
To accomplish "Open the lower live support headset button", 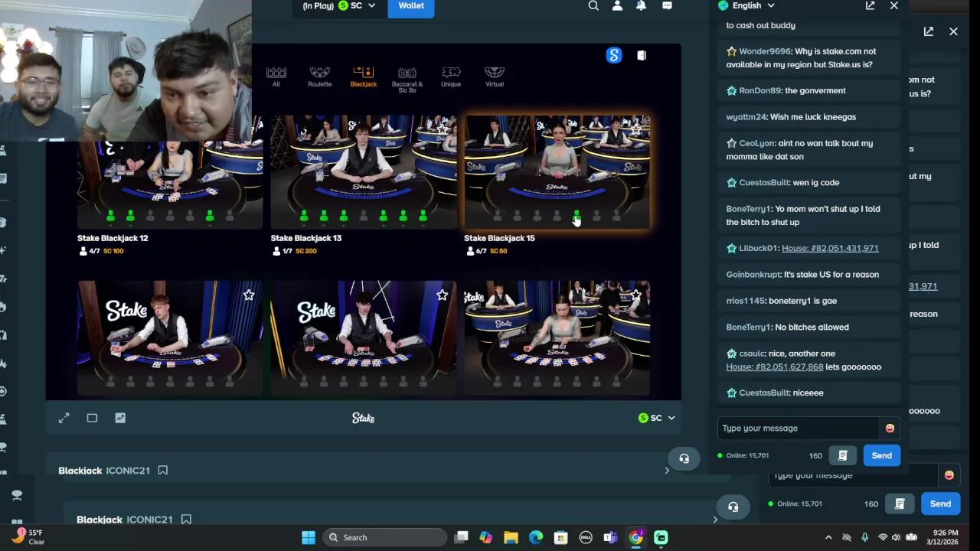I will click(x=733, y=507).
